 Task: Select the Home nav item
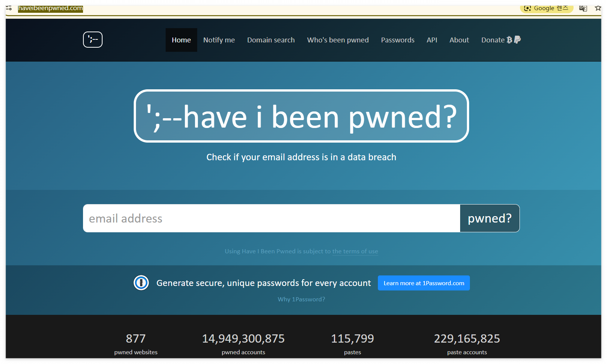181,40
